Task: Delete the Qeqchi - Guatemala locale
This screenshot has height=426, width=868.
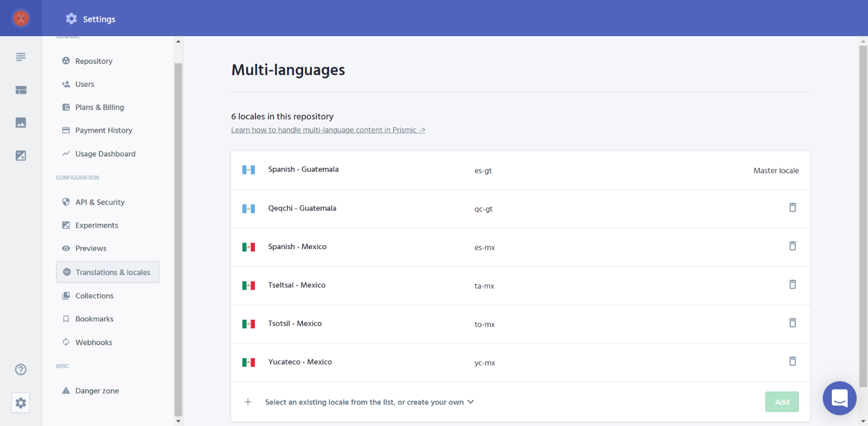Action: [x=792, y=207]
